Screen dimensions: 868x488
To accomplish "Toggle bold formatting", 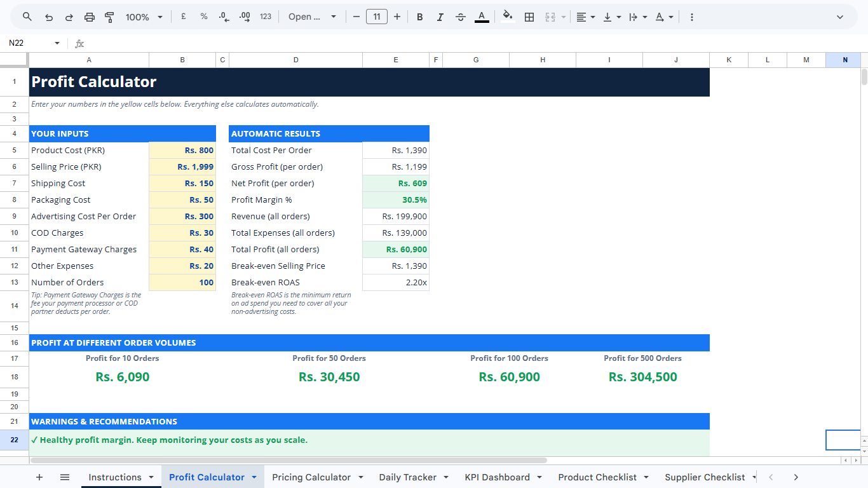I will click(420, 17).
